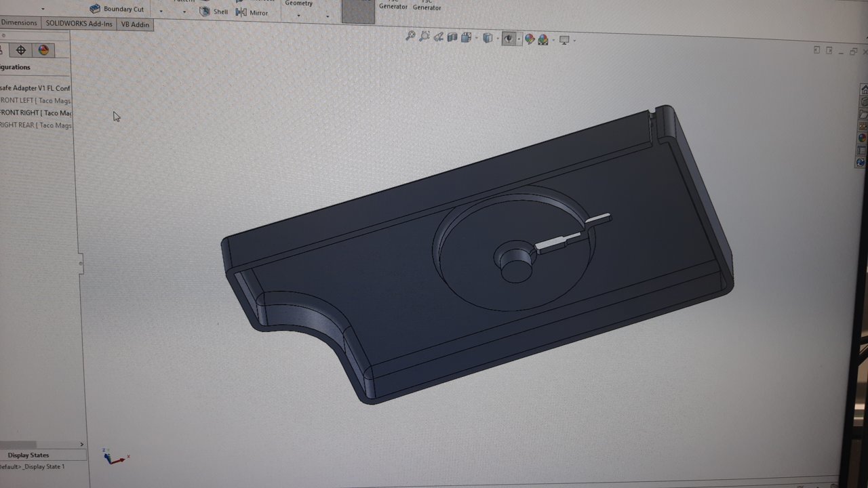This screenshot has height=488, width=868.
Task: Open Design Library task pane icon
Action: pos(863,102)
